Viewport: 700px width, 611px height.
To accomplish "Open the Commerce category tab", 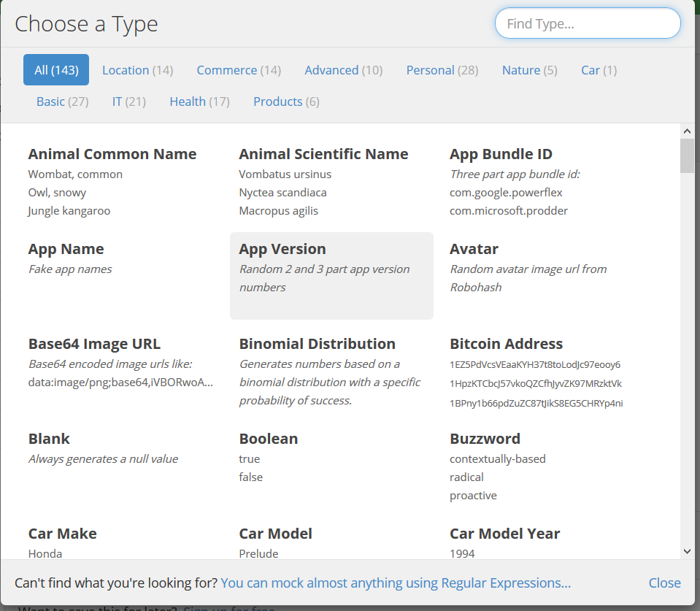I will click(x=239, y=70).
